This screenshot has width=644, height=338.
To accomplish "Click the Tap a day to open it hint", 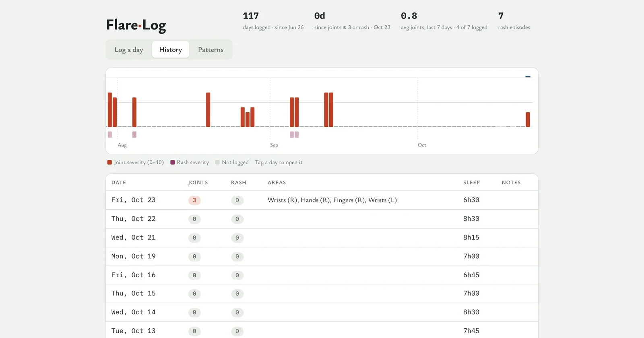I will (279, 162).
